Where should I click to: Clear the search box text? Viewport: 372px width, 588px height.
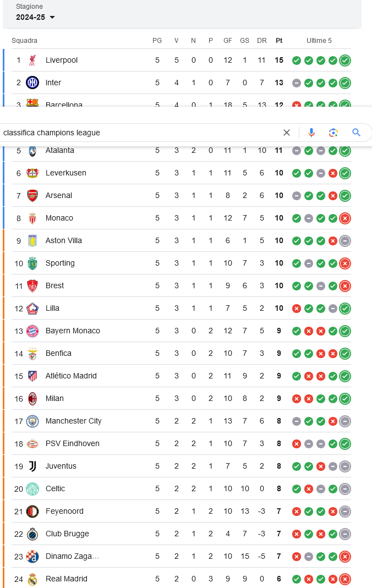tap(286, 133)
